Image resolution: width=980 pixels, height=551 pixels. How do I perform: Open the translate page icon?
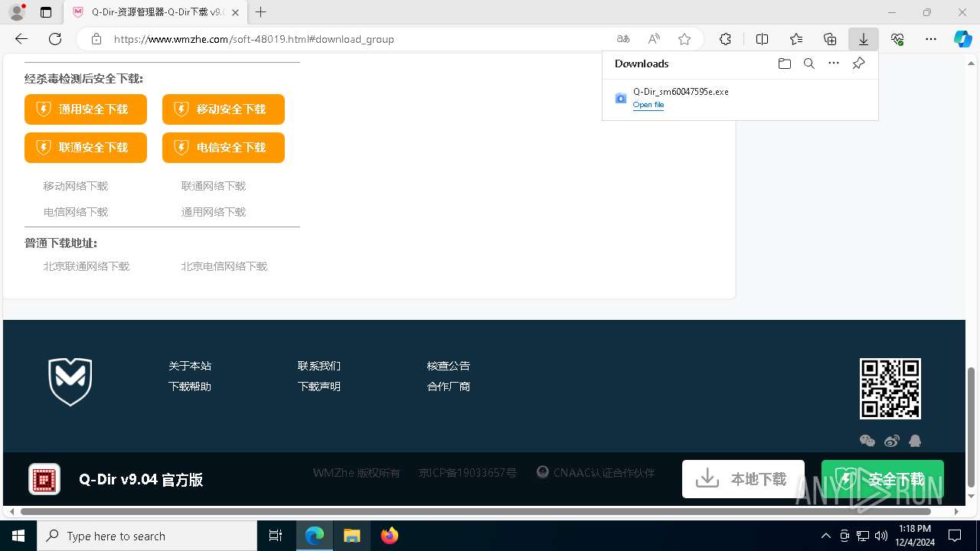point(623,39)
